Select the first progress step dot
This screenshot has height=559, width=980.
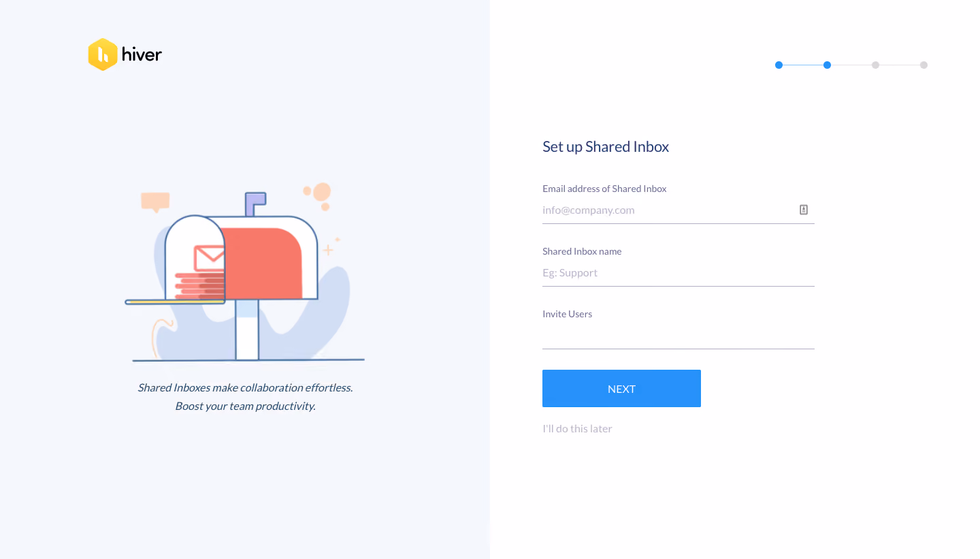pos(779,65)
